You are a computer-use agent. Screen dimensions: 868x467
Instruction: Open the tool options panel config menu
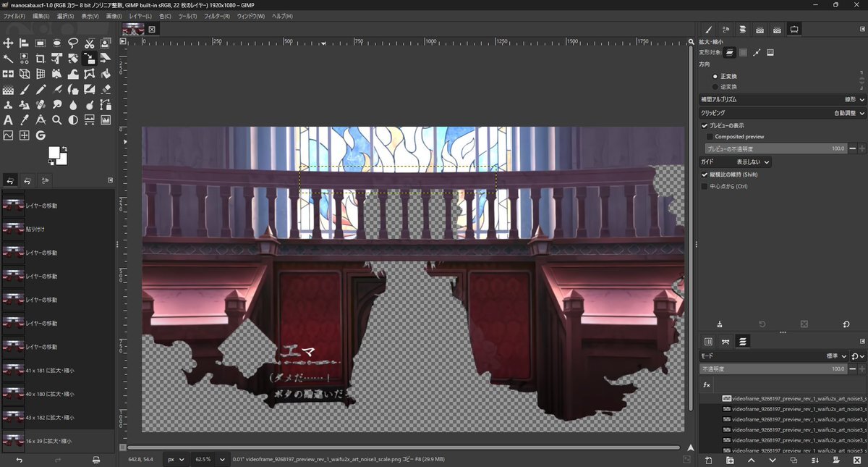[x=861, y=30]
